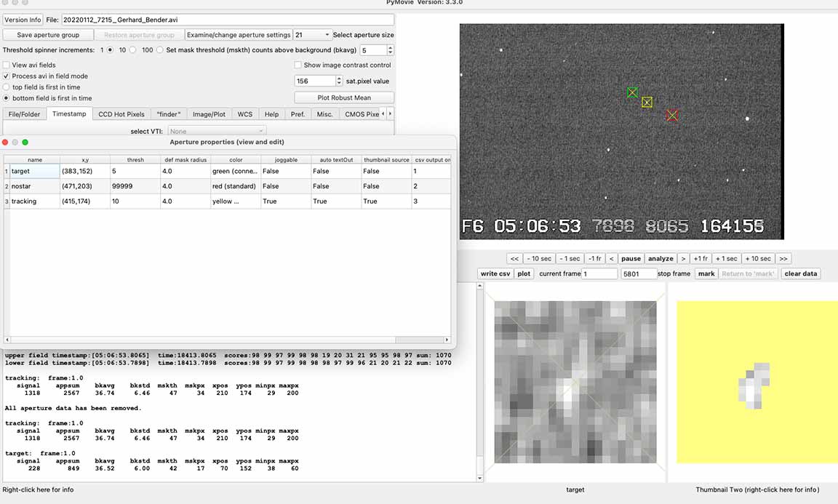Select the target row name cell

click(x=35, y=171)
